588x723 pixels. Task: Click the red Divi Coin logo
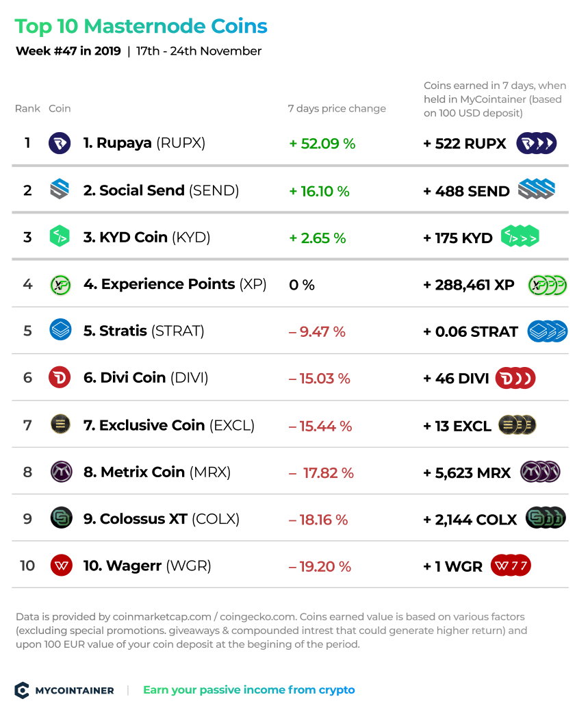point(60,377)
